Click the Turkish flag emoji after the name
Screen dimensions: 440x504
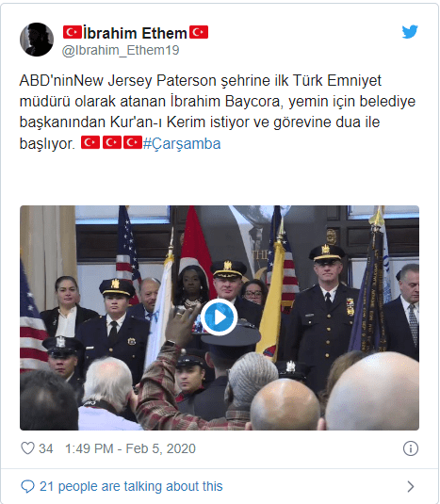199,32
